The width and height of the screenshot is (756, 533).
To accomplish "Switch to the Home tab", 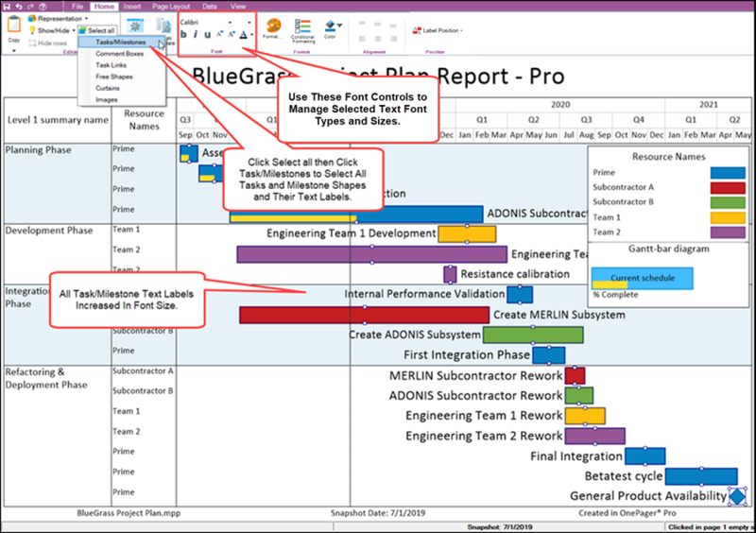I will click(104, 7).
